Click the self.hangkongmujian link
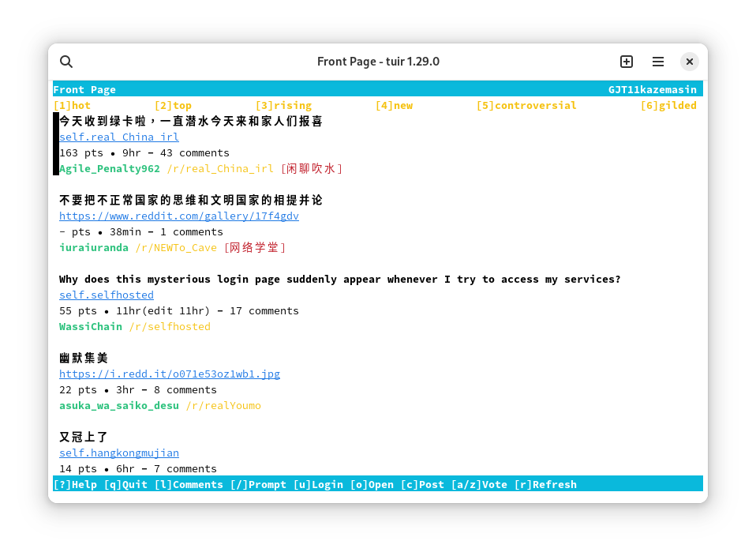756x556 pixels. pos(119,453)
